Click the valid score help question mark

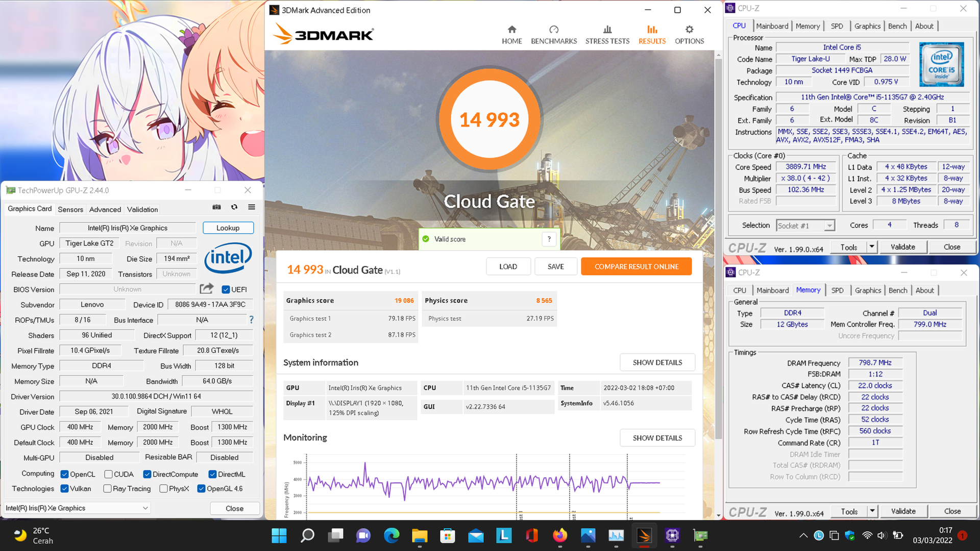tap(549, 239)
